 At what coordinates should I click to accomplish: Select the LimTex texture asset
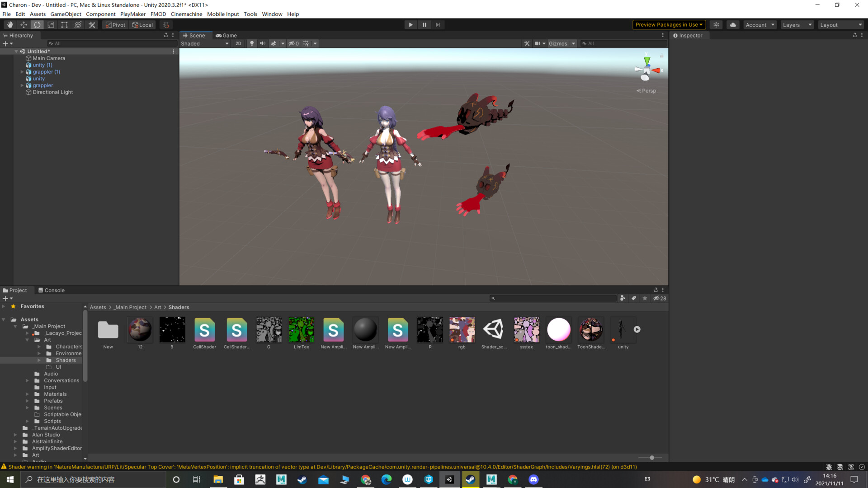click(301, 333)
